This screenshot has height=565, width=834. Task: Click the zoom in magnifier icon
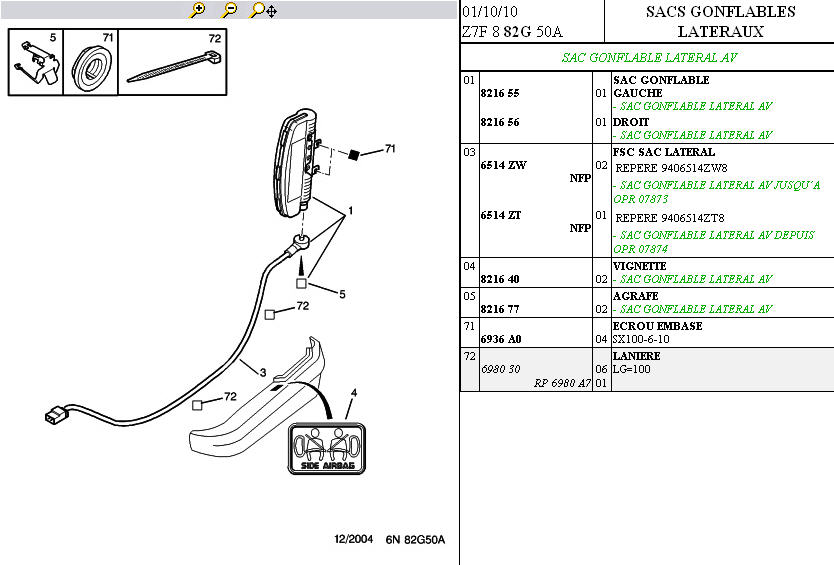(198, 10)
